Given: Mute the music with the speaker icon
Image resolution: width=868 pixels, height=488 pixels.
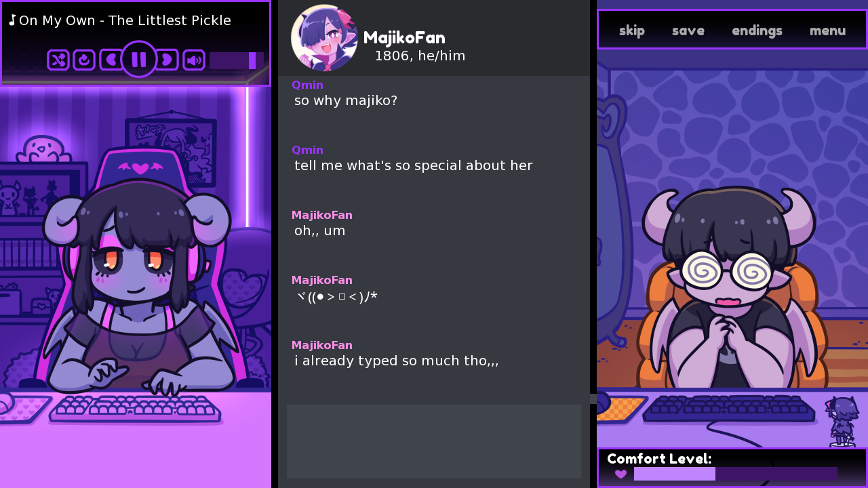Looking at the screenshot, I should tap(194, 60).
